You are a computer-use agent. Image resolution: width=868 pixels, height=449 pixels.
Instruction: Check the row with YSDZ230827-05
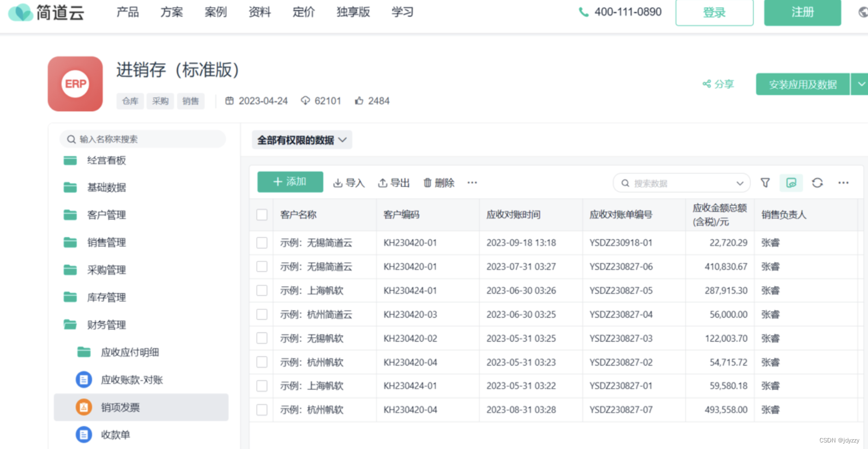point(262,290)
